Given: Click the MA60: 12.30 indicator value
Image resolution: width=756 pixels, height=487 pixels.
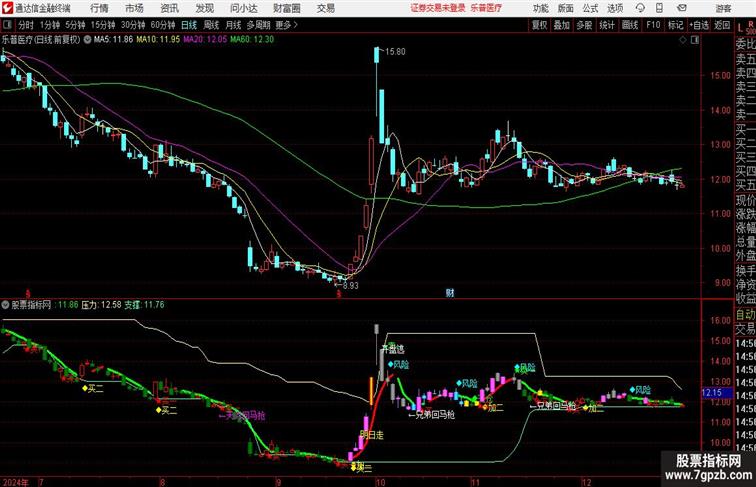Looking at the screenshot, I should 252,40.
